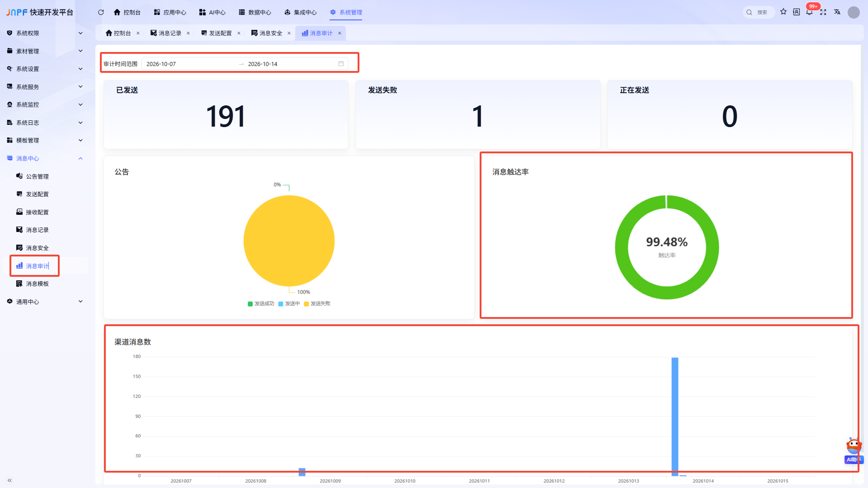
Task: Expand 系统日志 menu
Action: pyautogui.click(x=45, y=123)
